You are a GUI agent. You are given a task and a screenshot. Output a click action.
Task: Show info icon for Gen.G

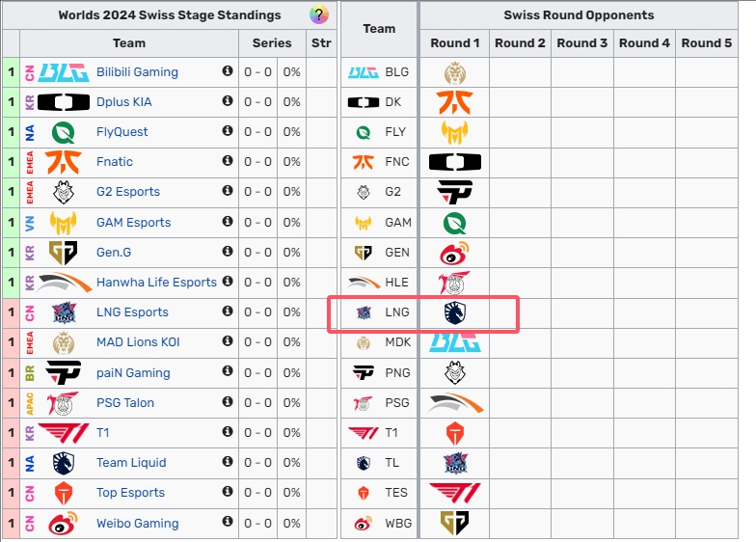(x=228, y=252)
